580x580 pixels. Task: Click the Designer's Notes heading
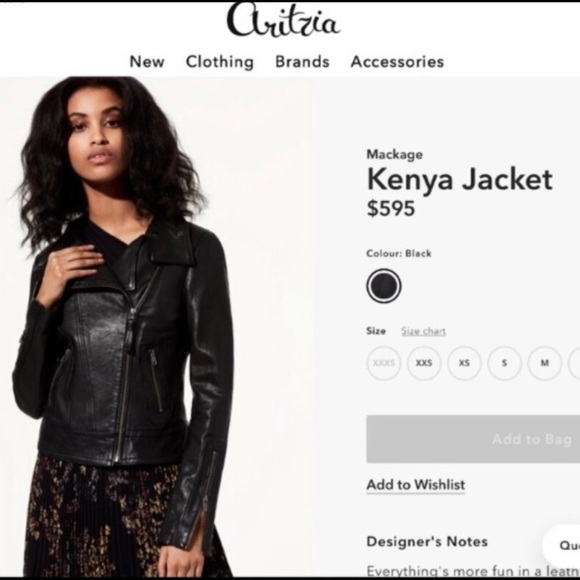[427, 542]
